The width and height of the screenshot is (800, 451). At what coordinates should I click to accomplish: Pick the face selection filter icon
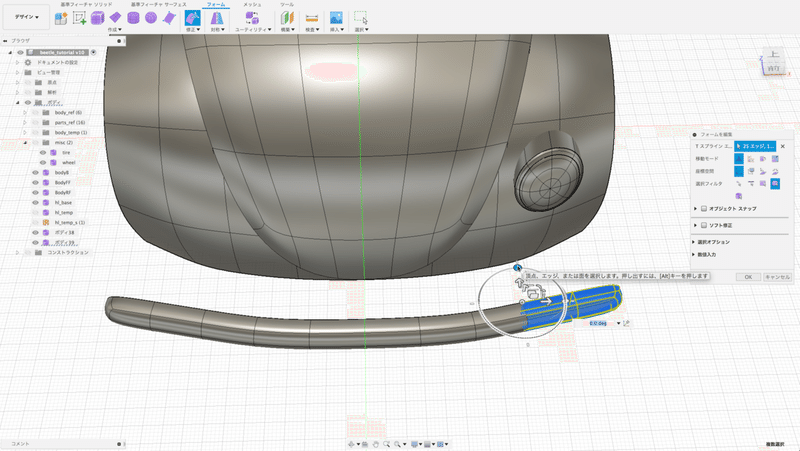click(763, 184)
